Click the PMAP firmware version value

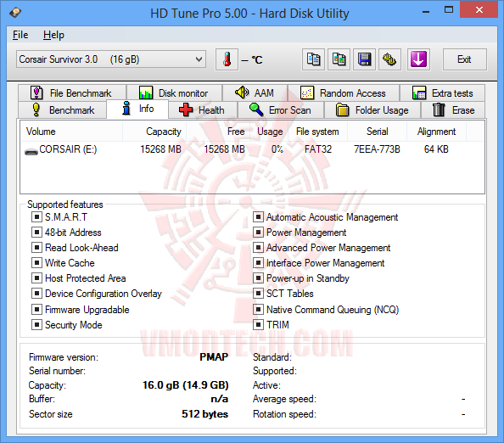point(214,357)
